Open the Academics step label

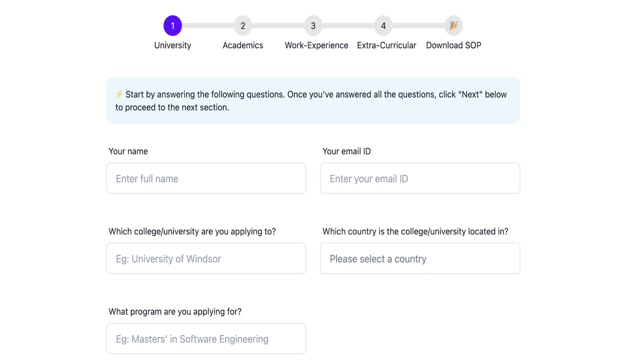(x=243, y=45)
